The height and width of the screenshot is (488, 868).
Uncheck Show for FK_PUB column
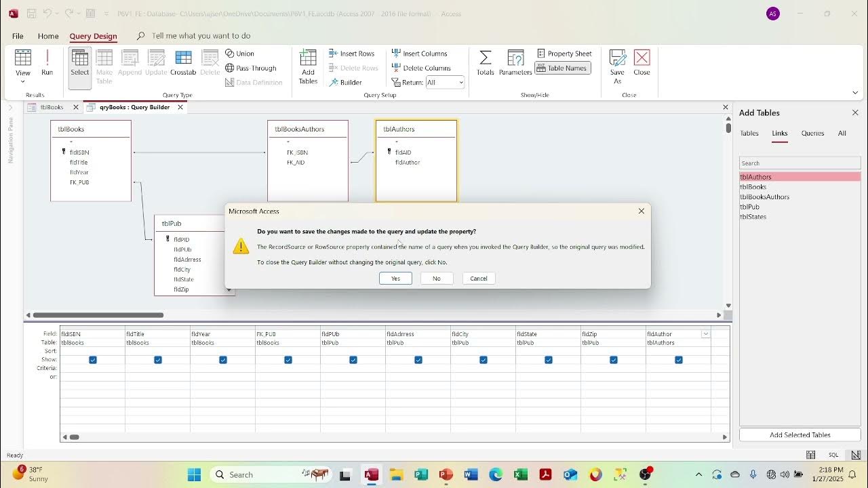point(288,360)
